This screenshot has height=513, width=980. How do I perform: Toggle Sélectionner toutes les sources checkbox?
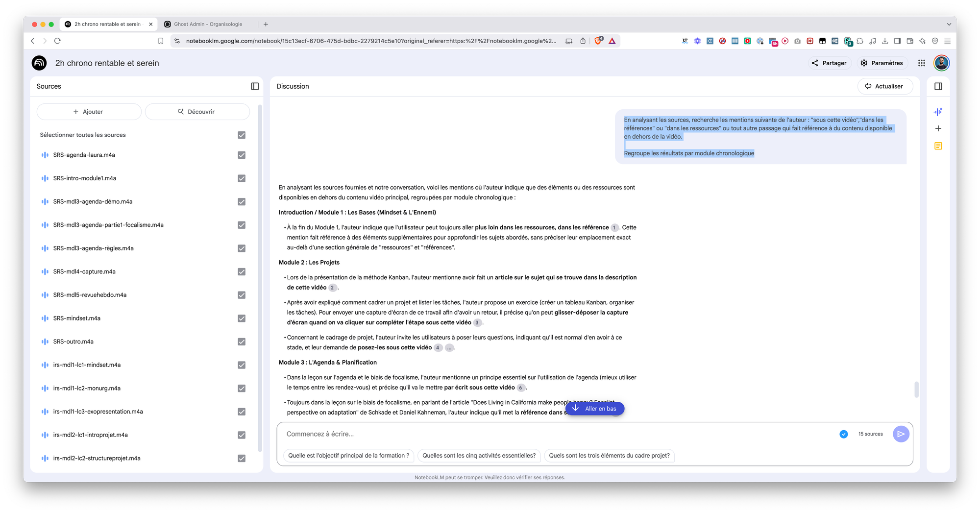click(242, 135)
